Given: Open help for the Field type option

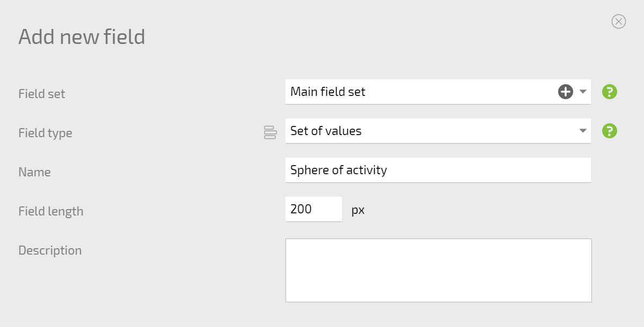Looking at the screenshot, I should pos(610,131).
